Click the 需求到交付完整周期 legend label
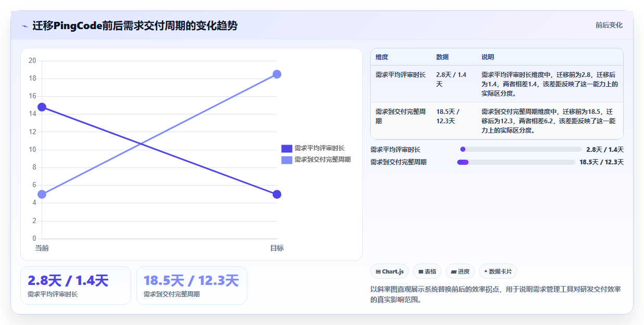 (323, 160)
